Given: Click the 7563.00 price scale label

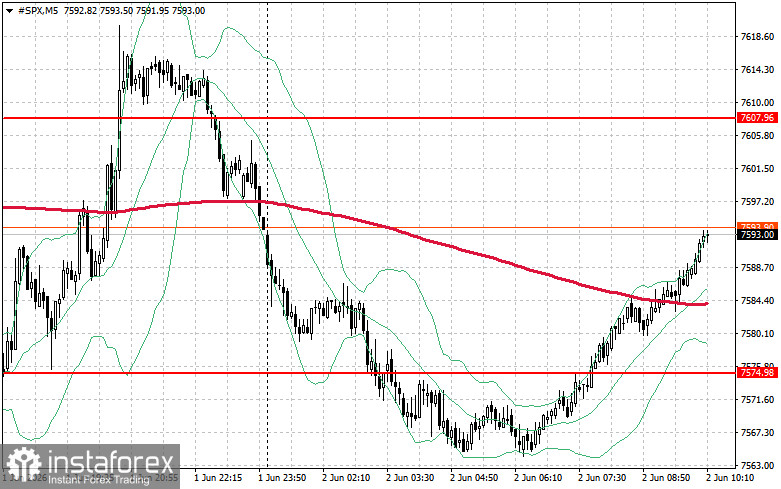Looking at the screenshot, I should click(757, 466).
